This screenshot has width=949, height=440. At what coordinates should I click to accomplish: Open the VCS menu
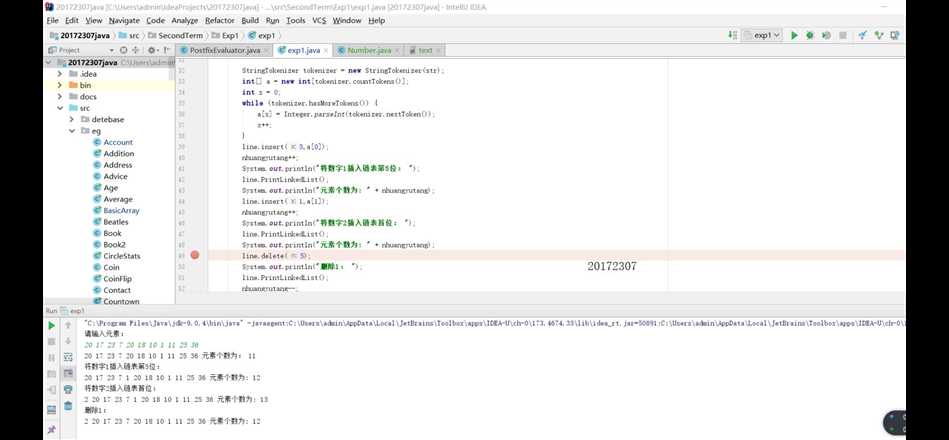click(319, 21)
